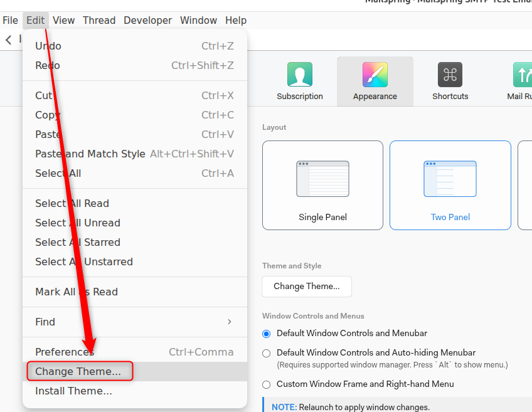Image resolution: width=532 pixels, height=412 pixels.
Task: Choose the Two Panel layout
Action: [x=450, y=185]
